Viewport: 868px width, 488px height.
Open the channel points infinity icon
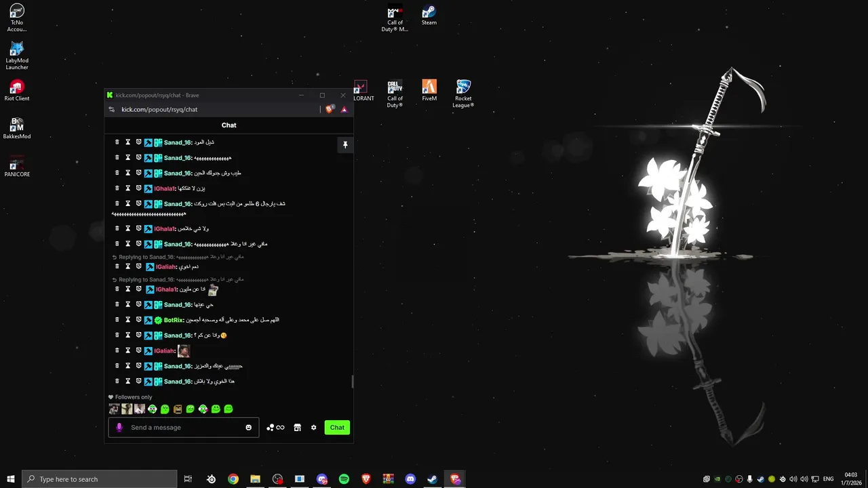[275, 428]
